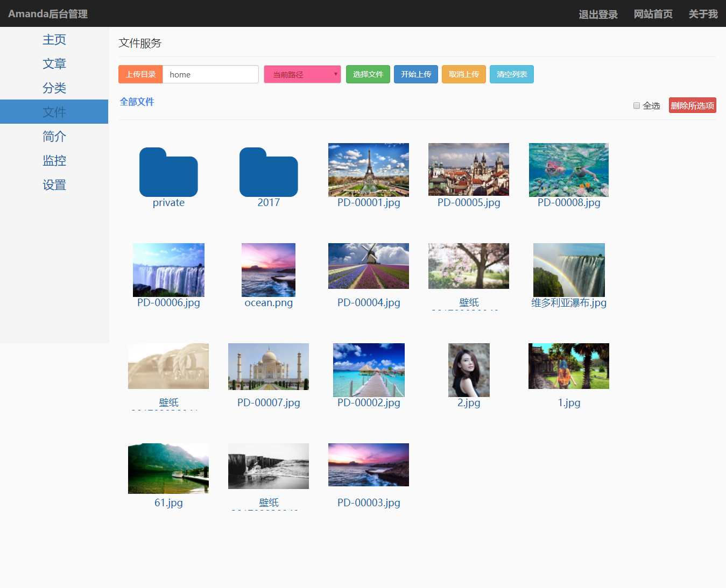Select the Eiffel Tower thumbnail PD-00001.jpg
Image resolution: width=726 pixels, height=588 pixels.
(369, 170)
